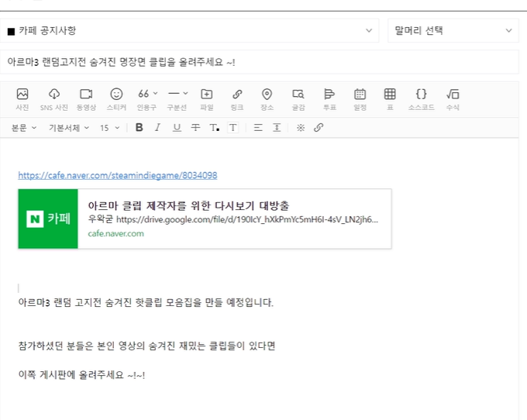The height and width of the screenshot is (420, 527).
Task: Attach a file with the 파일 icon
Action: [x=207, y=98]
